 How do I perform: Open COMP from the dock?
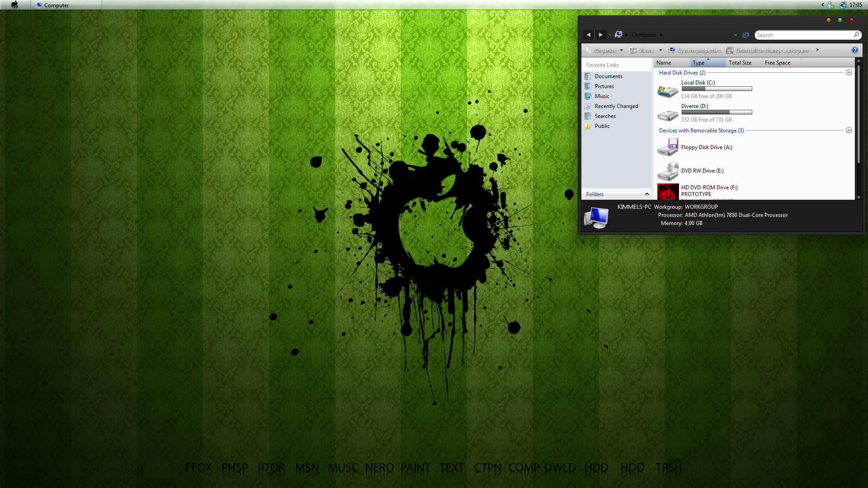(x=524, y=468)
